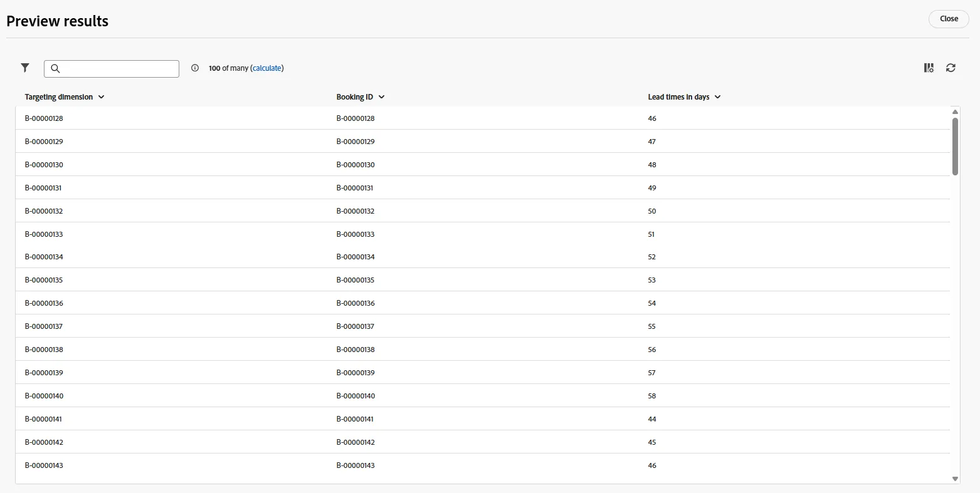Open the column configuration icon

coord(929,68)
